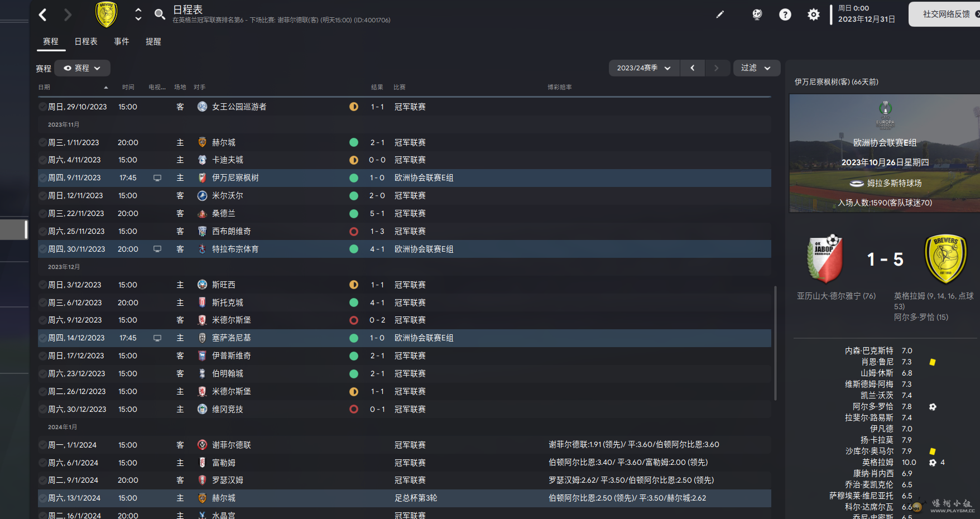This screenshot has width=980, height=519.
Task: Open the Burton Albion club badge
Action: pos(106,15)
